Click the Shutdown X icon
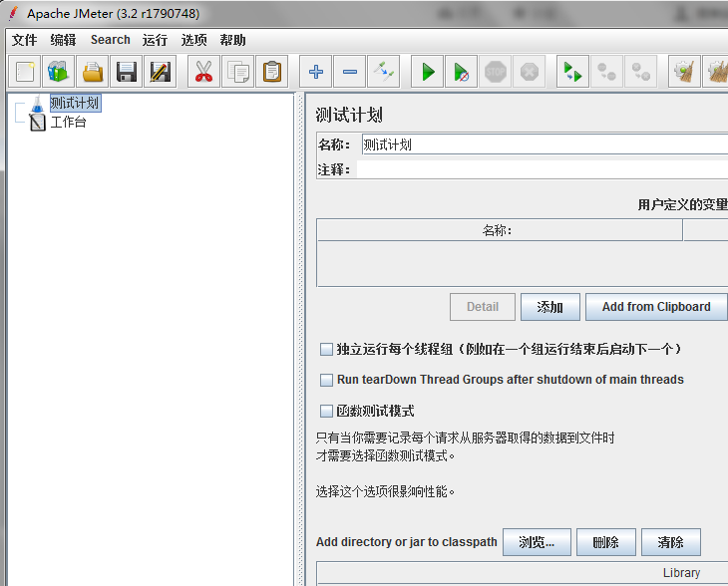Viewport: 728px width, 586px height. pos(529,72)
